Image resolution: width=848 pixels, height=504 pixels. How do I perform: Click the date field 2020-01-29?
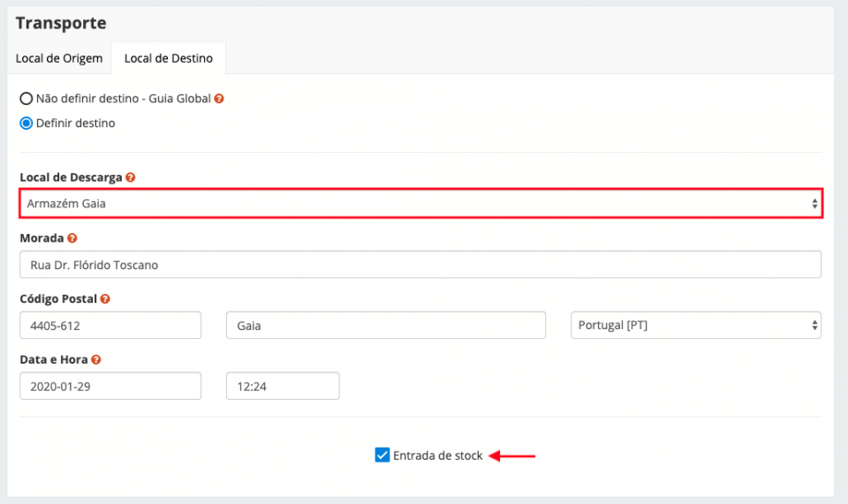coord(110,386)
